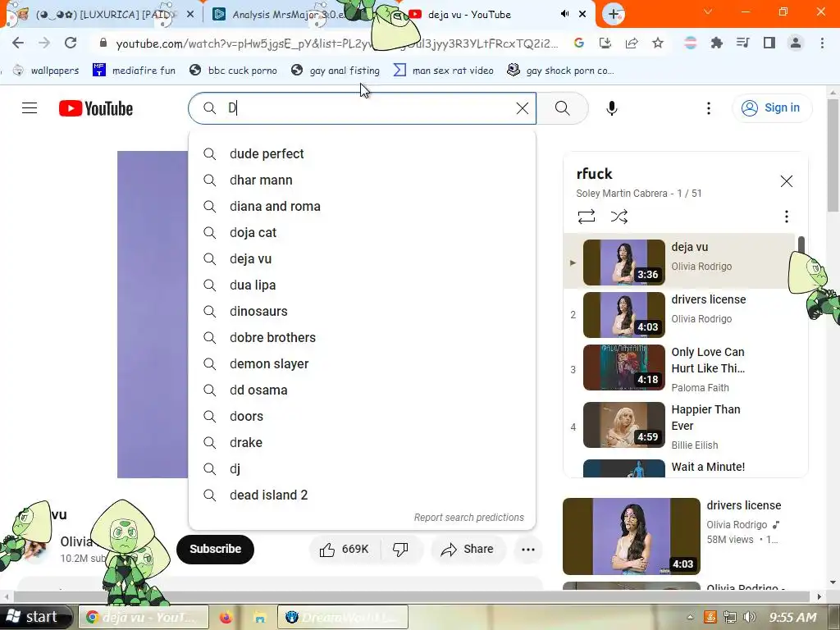This screenshot has width=840, height=630.
Task: Select suggestion dead island 2
Action: pyautogui.click(x=269, y=495)
